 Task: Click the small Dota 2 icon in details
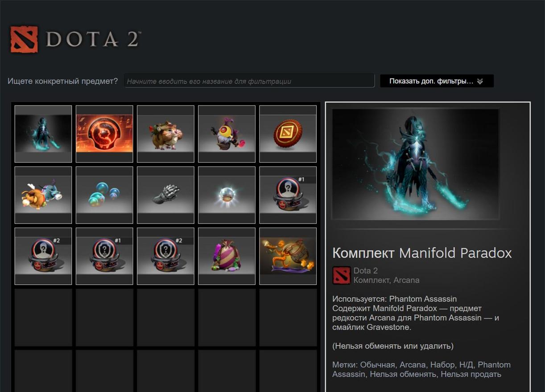point(341,276)
